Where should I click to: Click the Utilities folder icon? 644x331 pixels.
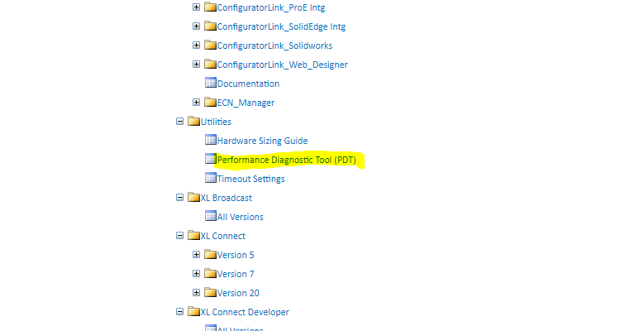click(x=193, y=121)
